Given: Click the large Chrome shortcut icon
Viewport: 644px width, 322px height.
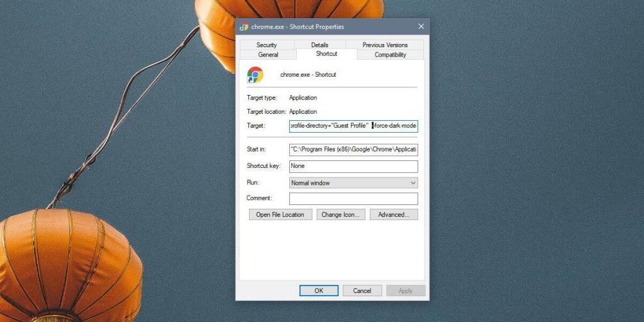Looking at the screenshot, I should (x=255, y=75).
